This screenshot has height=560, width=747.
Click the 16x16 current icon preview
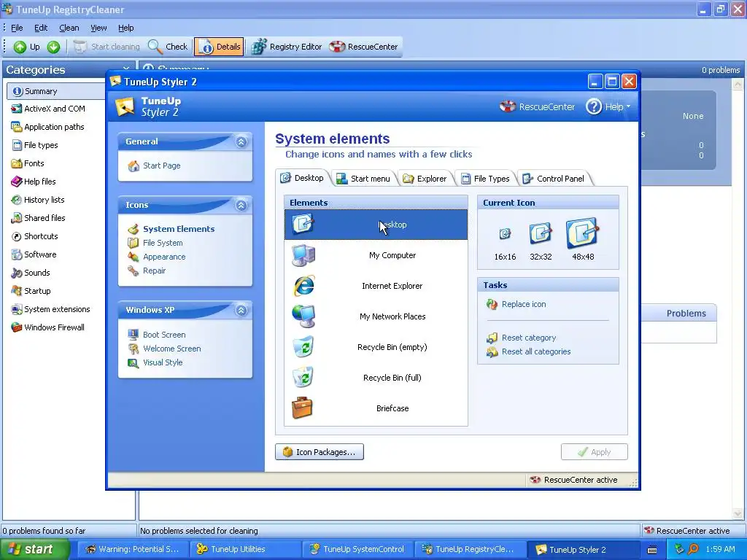(x=505, y=234)
